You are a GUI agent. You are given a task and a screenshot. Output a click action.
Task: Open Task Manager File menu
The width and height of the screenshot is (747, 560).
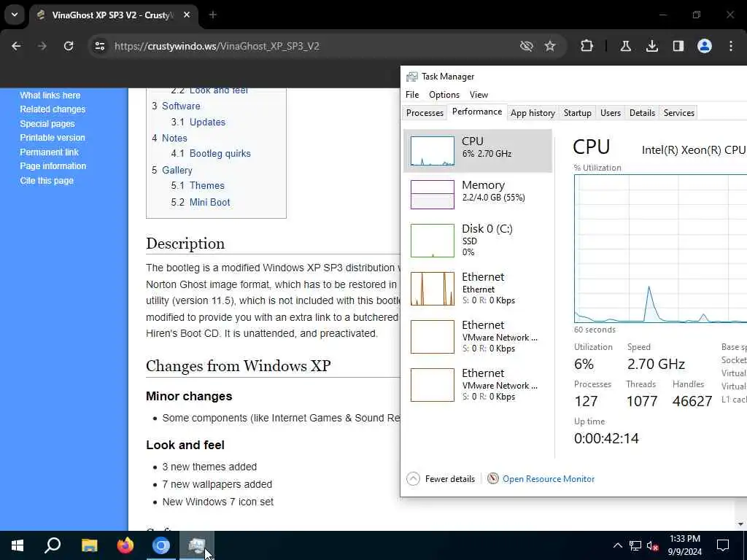[412, 94]
